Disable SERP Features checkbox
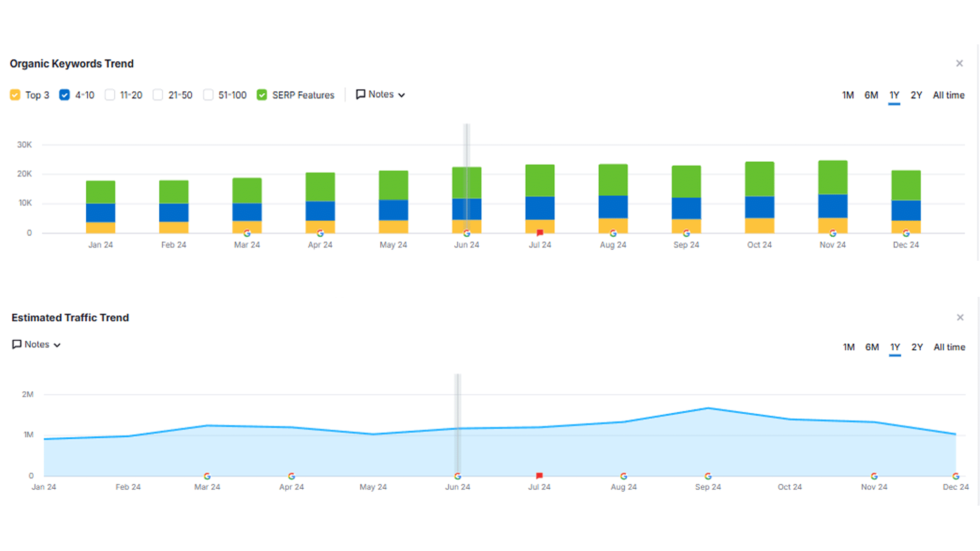 (x=262, y=95)
